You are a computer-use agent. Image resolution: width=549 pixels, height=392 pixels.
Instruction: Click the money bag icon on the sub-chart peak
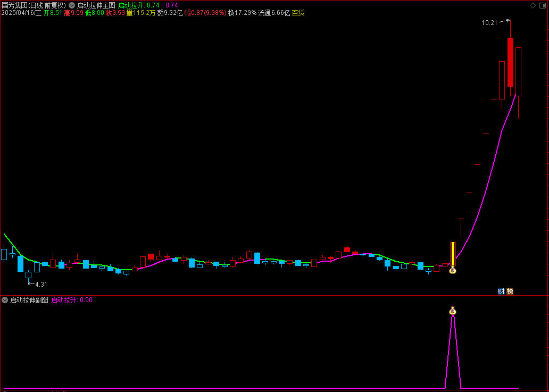(453, 310)
